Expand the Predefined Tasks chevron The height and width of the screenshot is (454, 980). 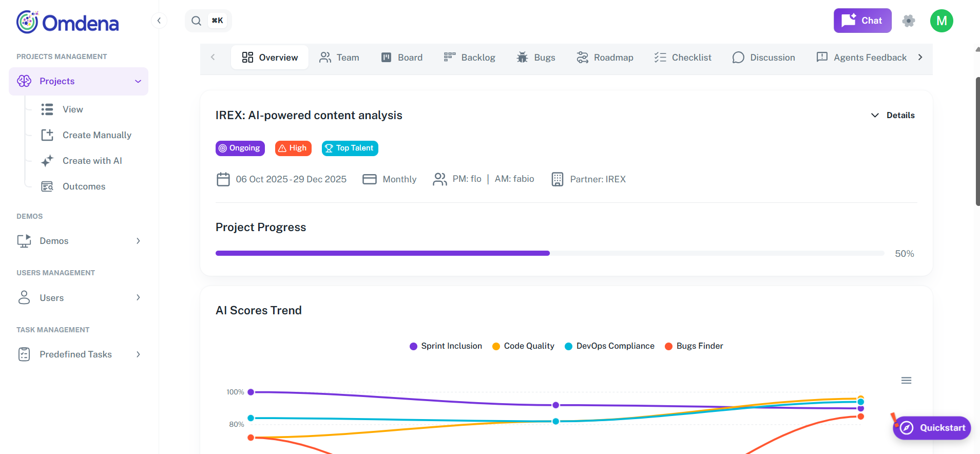138,354
